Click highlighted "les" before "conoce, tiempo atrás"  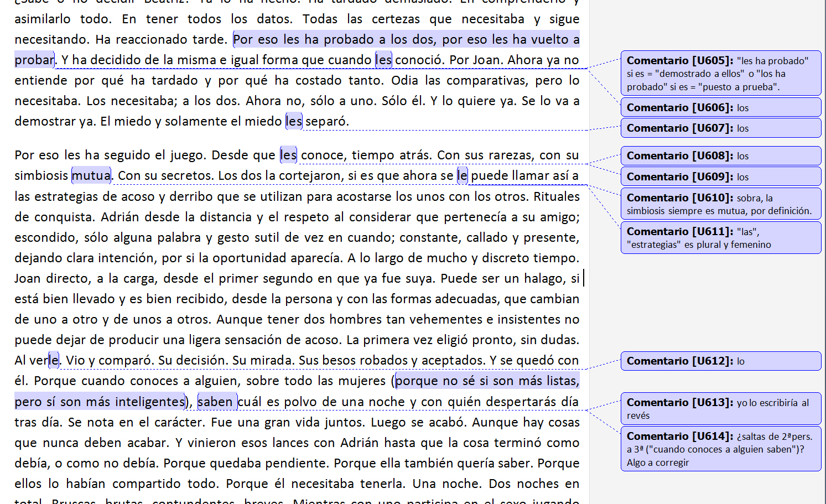coord(288,155)
